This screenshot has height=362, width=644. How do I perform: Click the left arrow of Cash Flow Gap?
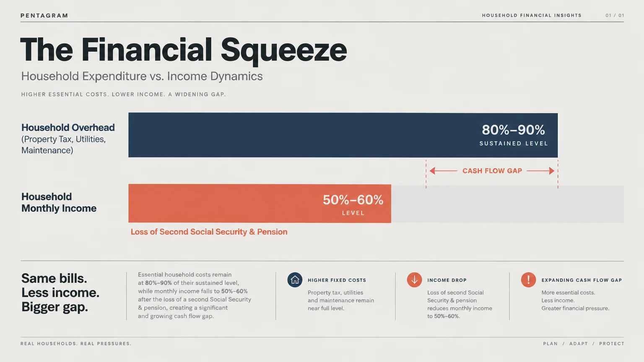tap(443, 171)
